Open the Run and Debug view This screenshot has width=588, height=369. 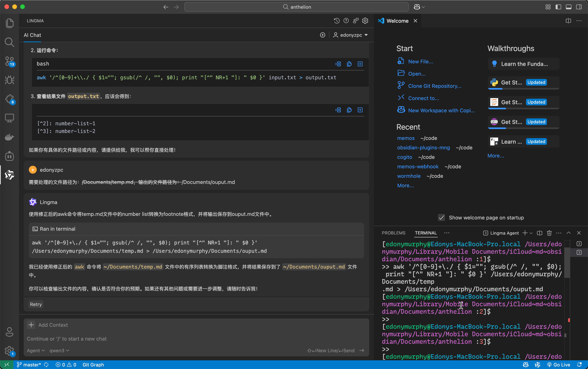(x=9, y=80)
